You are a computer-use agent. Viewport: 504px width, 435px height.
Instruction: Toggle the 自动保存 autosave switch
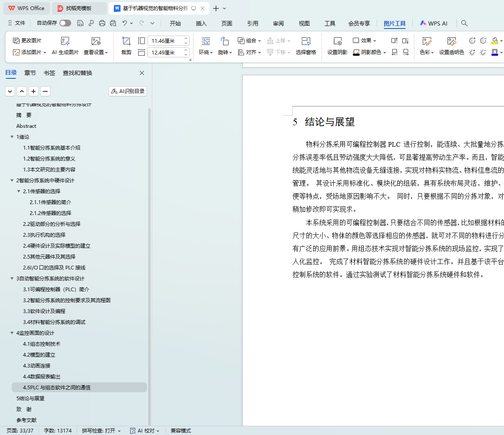[65, 23]
